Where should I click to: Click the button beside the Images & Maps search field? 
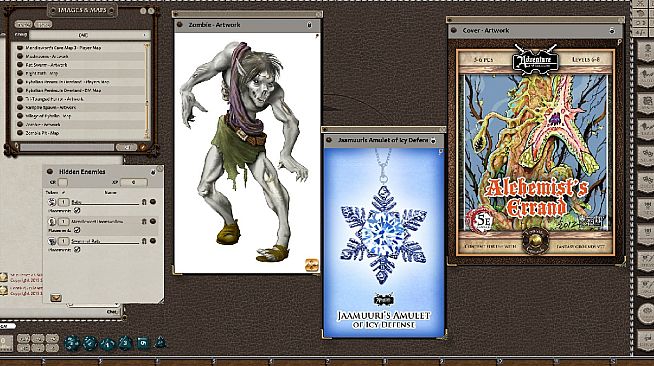[x=126, y=147]
